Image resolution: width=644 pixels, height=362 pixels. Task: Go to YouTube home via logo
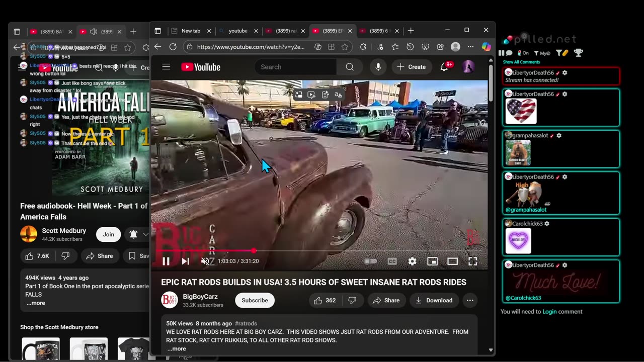201,67
